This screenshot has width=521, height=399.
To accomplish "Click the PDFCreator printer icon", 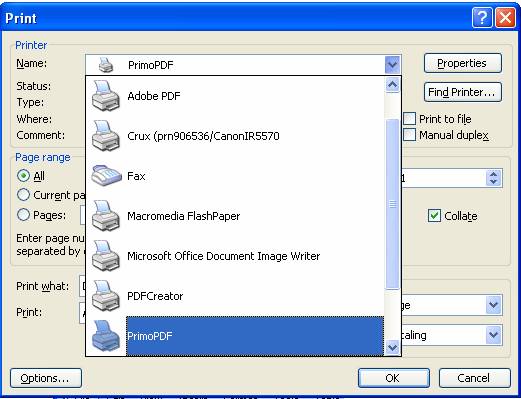I will pyautogui.click(x=106, y=296).
